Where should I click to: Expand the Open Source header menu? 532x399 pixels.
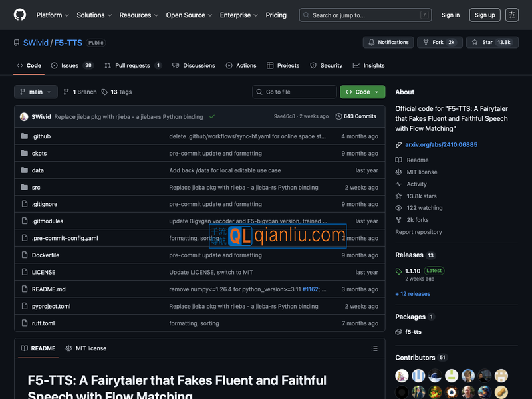click(x=189, y=15)
